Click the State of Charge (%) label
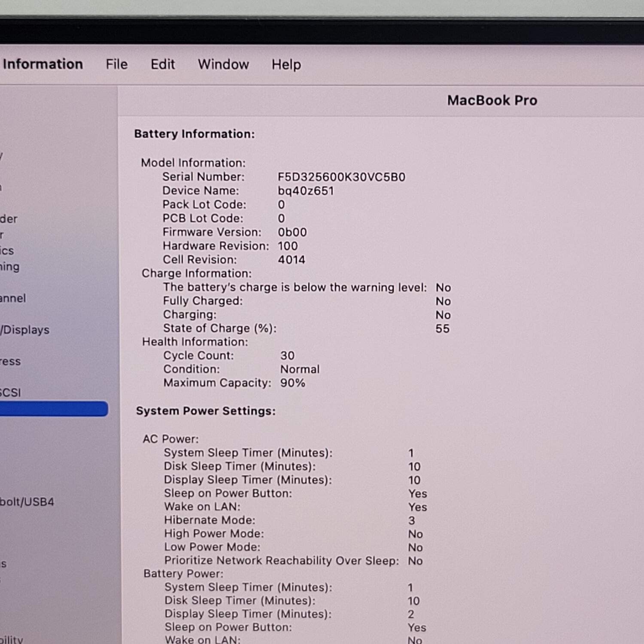The width and height of the screenshot is (644, 644). pos(220,328)
